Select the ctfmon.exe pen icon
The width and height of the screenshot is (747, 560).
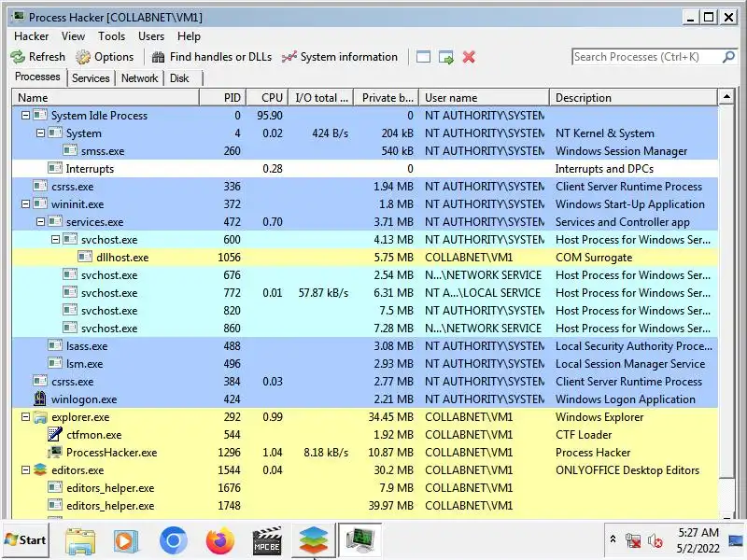(55, 434)
